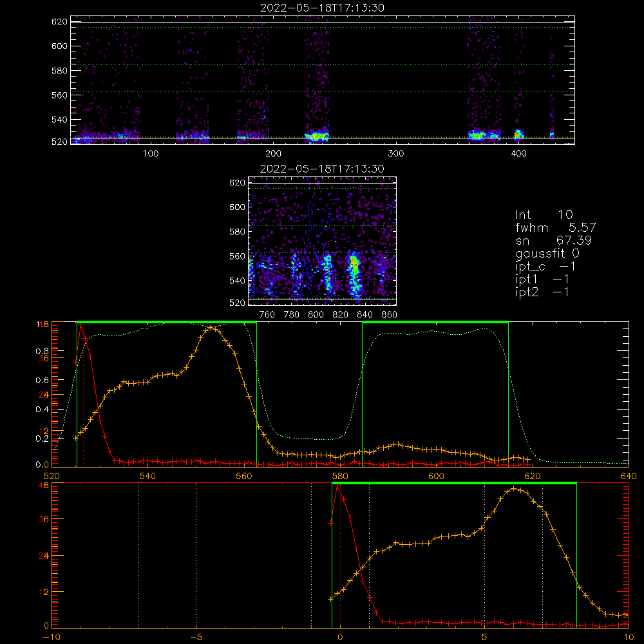Click y-axis label 600 on top image
The height and width of the screenshot is (644, 644).
tap(59, 46)
